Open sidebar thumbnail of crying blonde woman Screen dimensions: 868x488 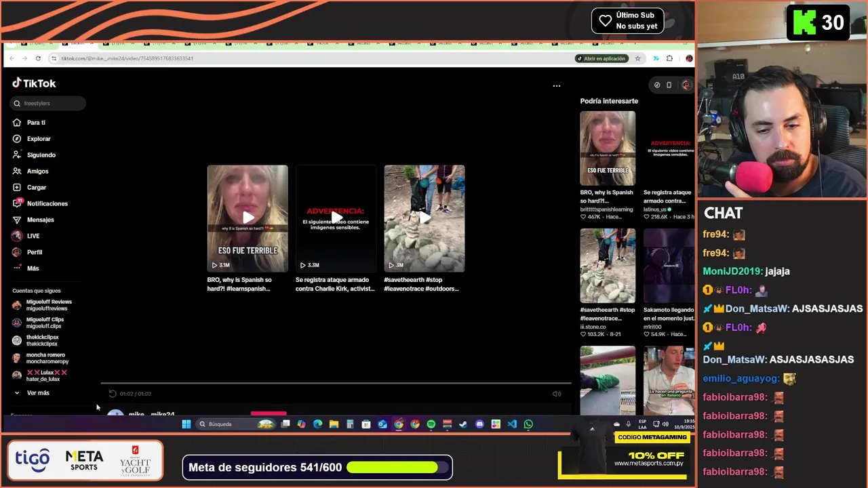[608, 148]
